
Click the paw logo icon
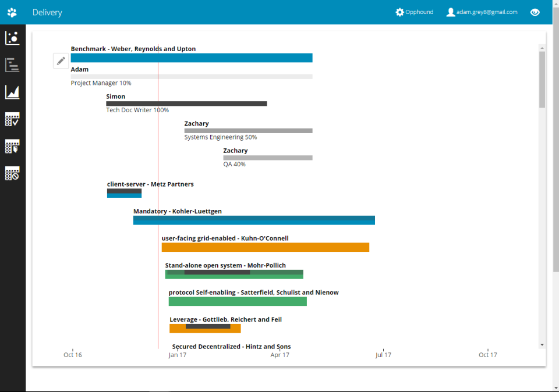click(x=12, y=12)
